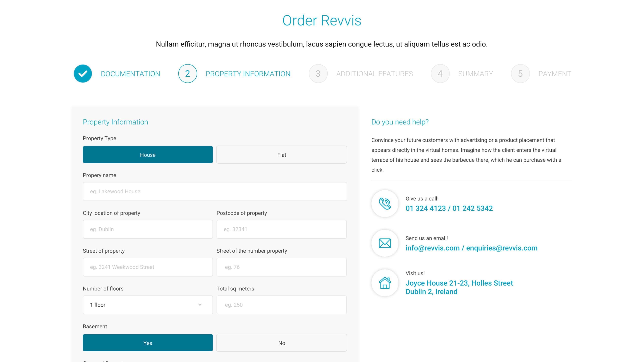Click the step 2 circle icon
This screenshot has width=644, height=362.
[x=187, y=73]
